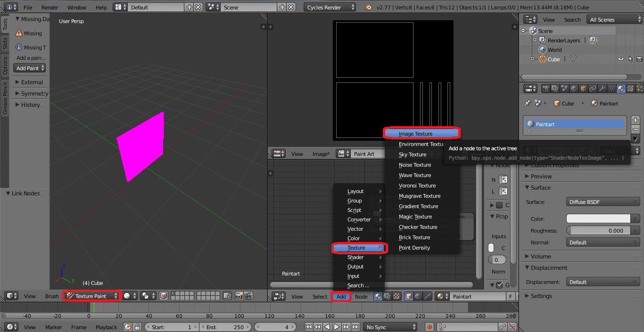The image size is (644, 332).
Task: Open the Texture Paint mode dropdown
Action: (x=91, y=296)
